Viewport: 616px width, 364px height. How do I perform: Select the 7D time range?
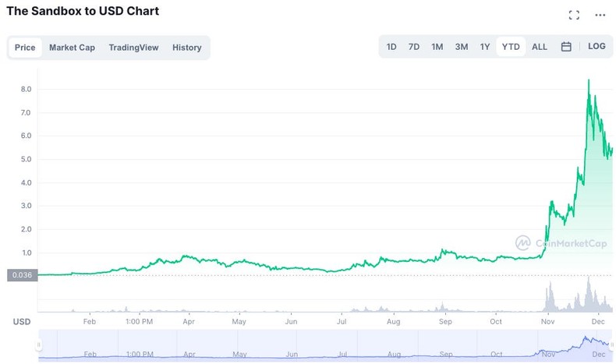[x=414, y=47]
